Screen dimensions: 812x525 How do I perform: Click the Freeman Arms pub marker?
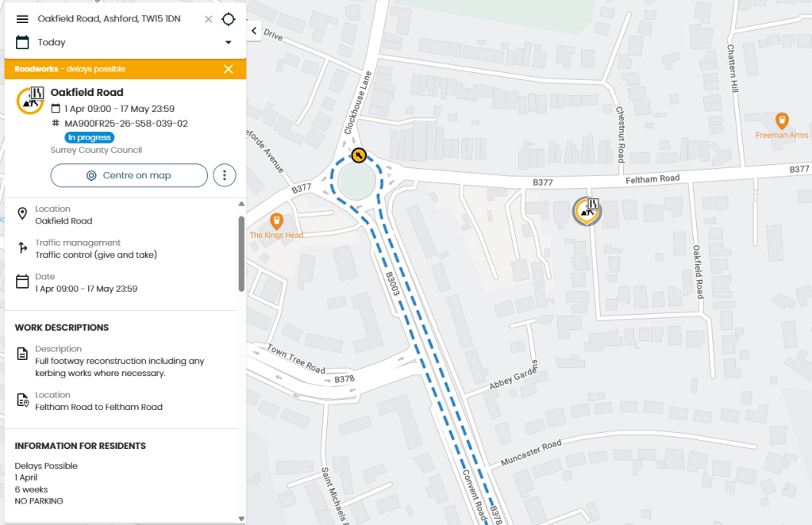pyautogui.click(x=782, y=120)
